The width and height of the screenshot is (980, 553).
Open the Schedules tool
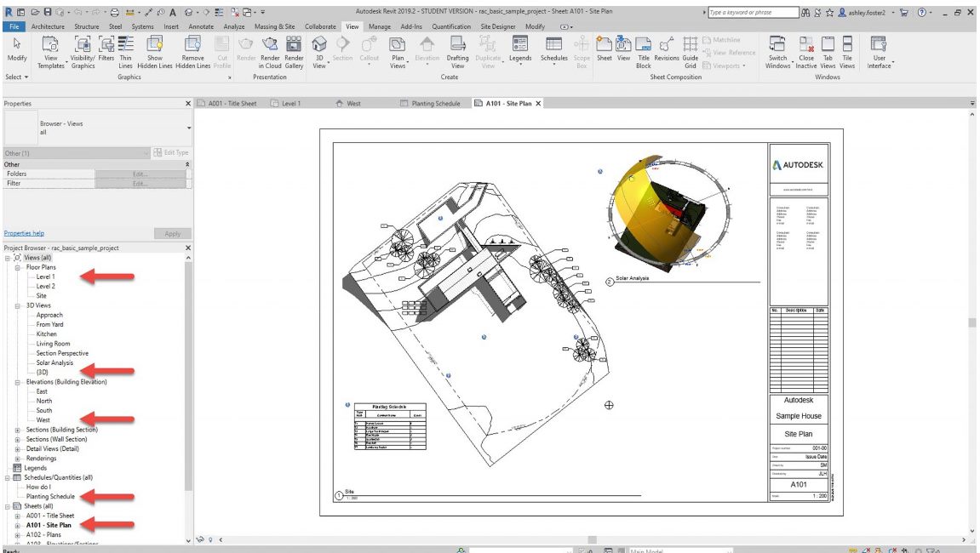(x=553, y=49)
